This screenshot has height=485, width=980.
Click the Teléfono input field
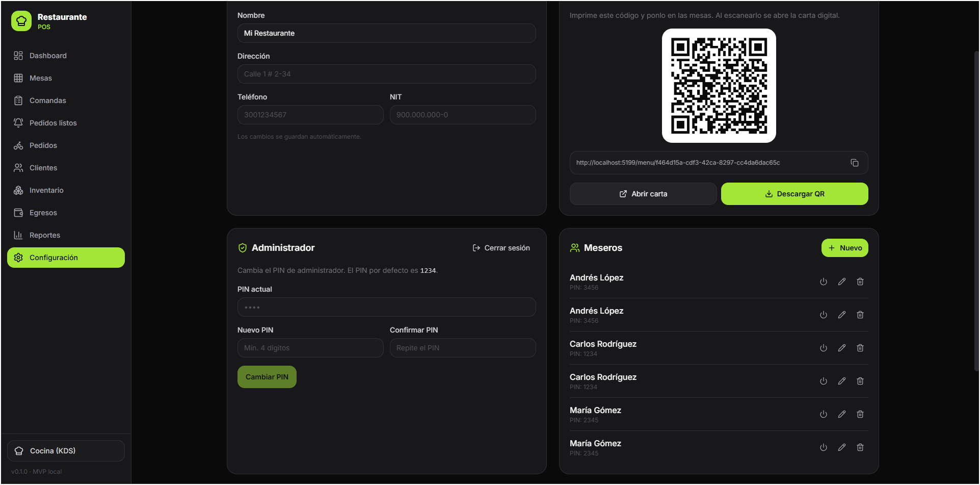(x=310, y=115)
